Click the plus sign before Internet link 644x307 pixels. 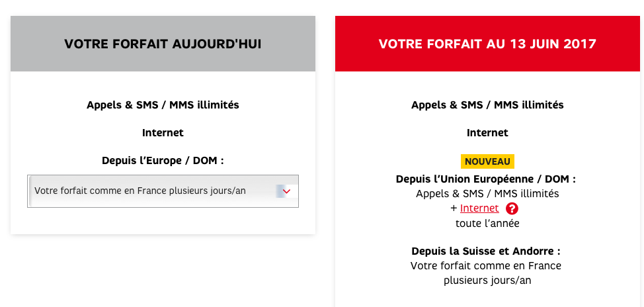(454, 208)
